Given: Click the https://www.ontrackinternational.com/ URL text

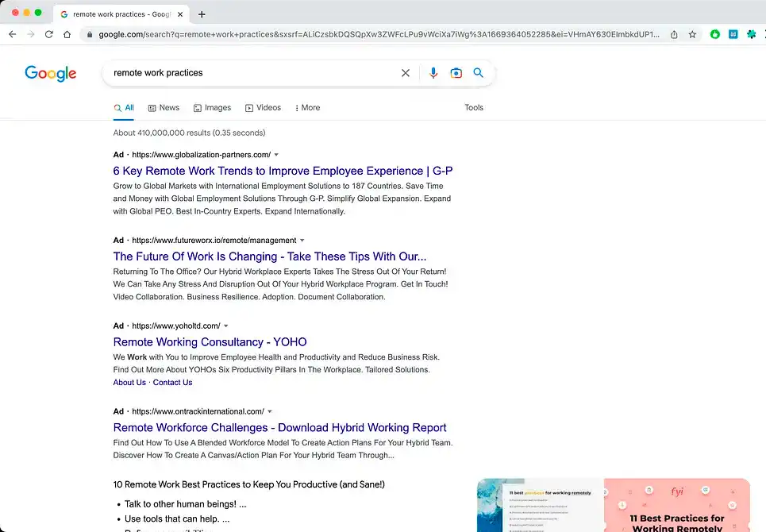Looking at the screenshot, I should click(198, 411).
